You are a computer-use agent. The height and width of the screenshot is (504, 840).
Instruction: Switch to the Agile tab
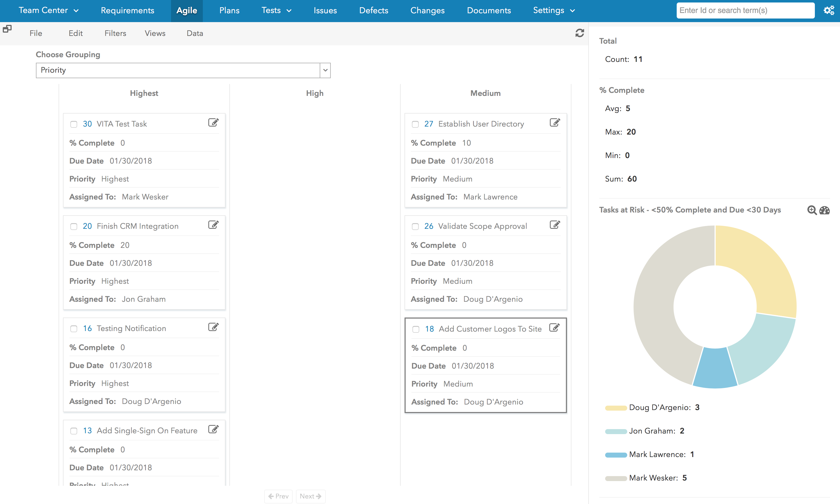point(187,11)
